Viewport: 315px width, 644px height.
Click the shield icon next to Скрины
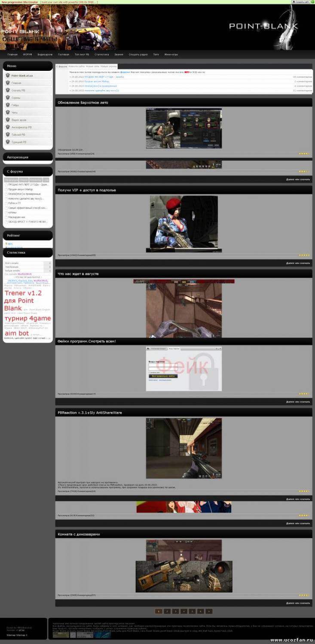(x=8, y=98)
